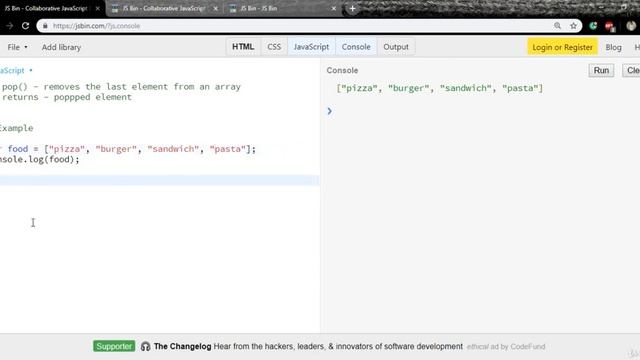The width and height of the screenshot is (640, 360).
Task: Click the 'pop() - removes the last element' comment
Action: click(x=121, y=87)
